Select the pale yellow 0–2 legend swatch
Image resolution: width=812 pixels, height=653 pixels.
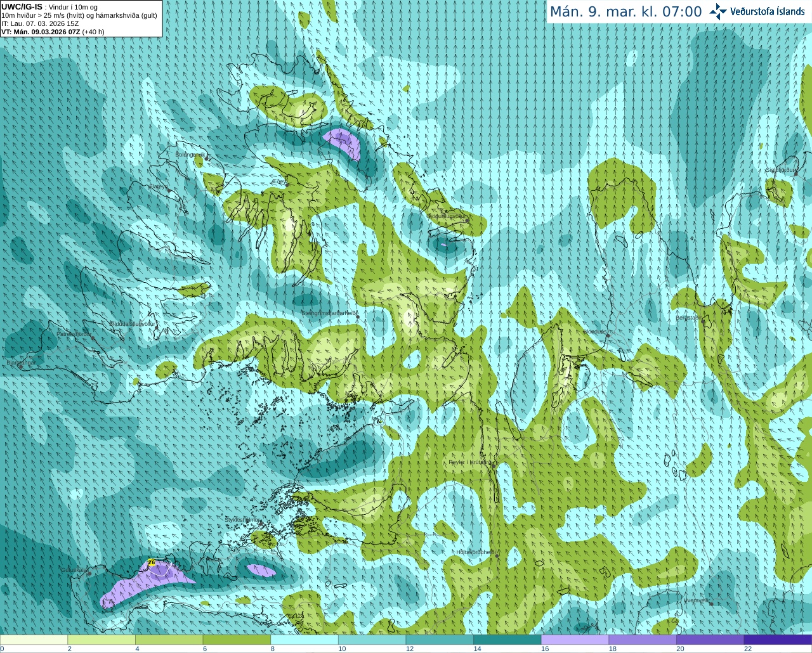34,640
